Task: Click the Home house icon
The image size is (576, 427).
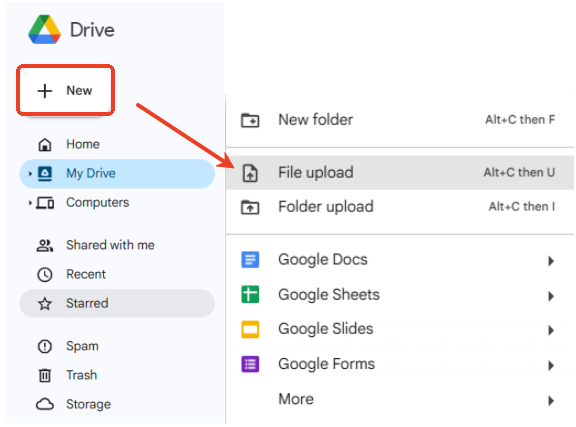Action: point(45,144)
